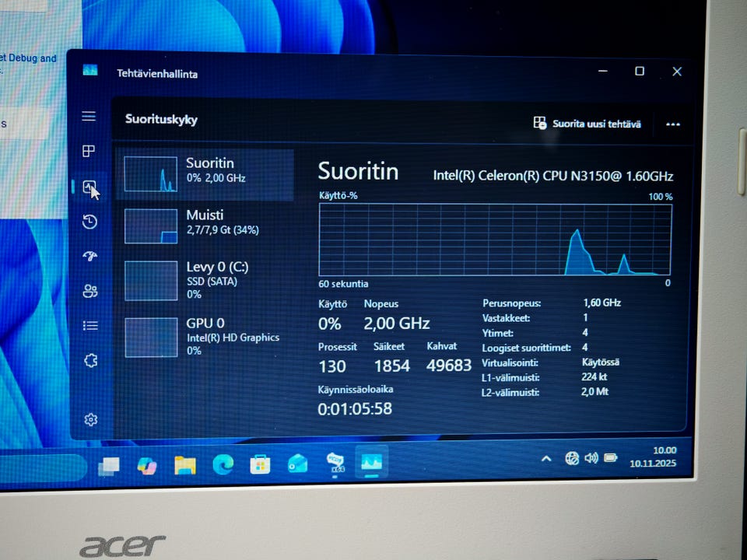747x560 pixels.
Task: Open the Processes page icon
Action: [89, 151]
